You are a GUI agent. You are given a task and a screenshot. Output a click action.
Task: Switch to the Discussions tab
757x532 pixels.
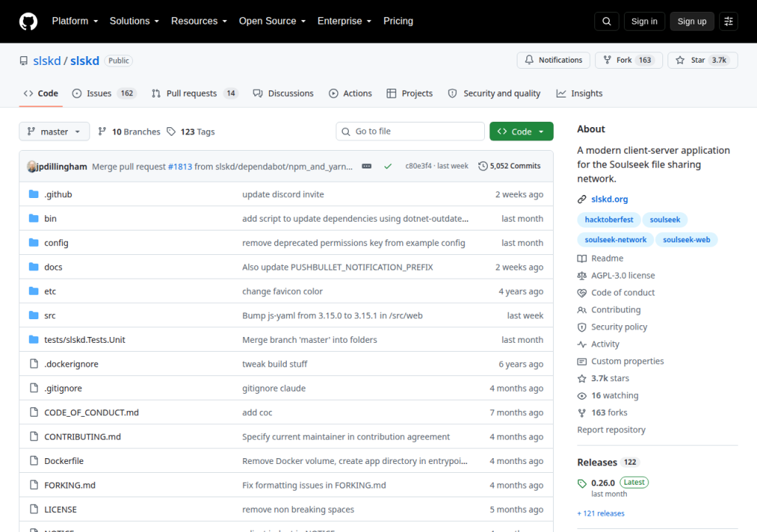click(283, 94)
